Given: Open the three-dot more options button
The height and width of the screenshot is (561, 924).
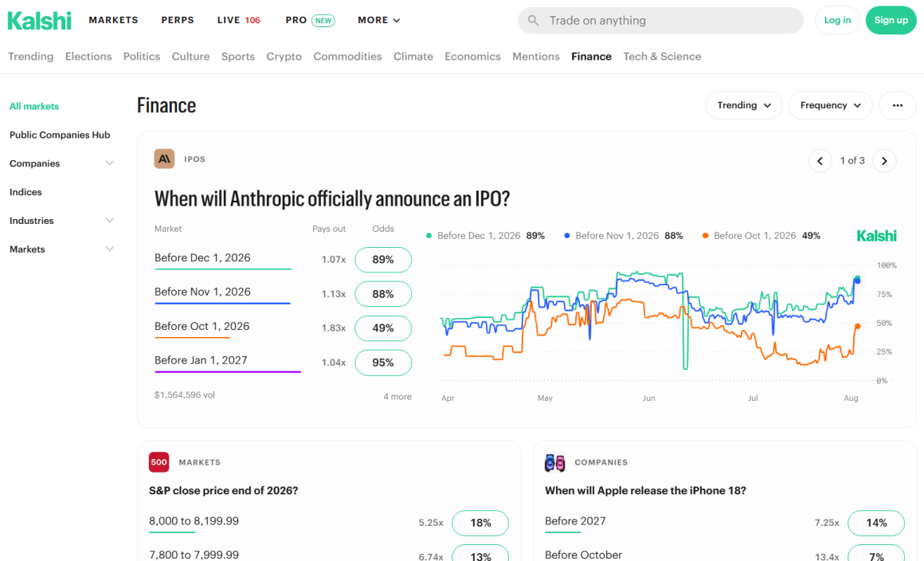Looking at the screenshot, I should pyautogui.click(x=898, y=105).
